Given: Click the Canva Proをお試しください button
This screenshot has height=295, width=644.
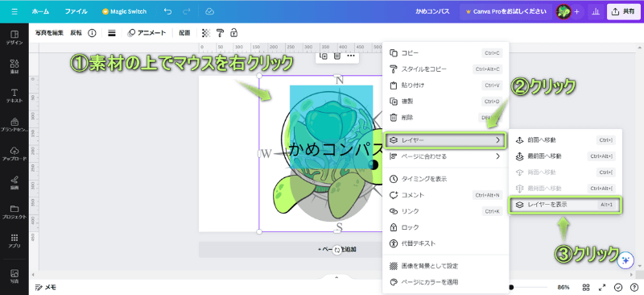Looking at the screenshot, I should pos(506,11).
